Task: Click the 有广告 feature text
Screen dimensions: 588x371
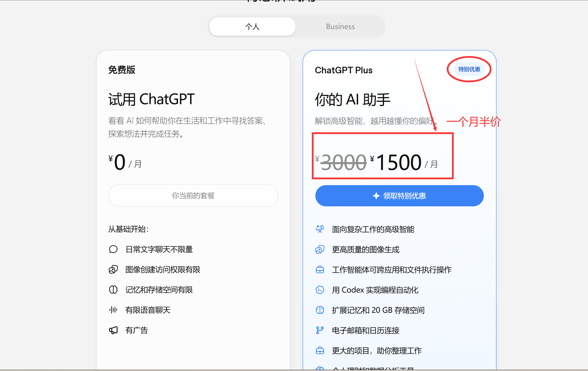Action: click(x=137, y=330)
